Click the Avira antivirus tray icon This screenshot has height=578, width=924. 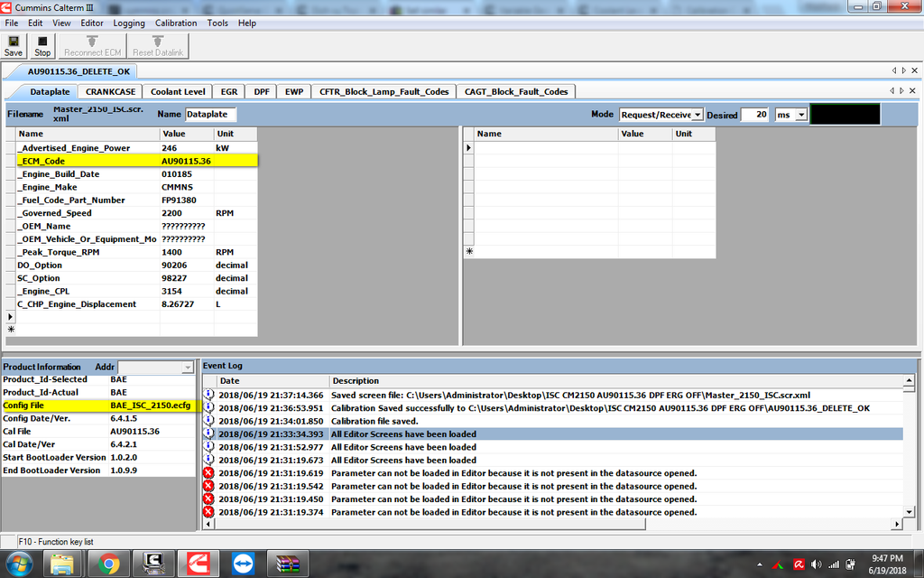pyautogui.click(x=799, y=564)
